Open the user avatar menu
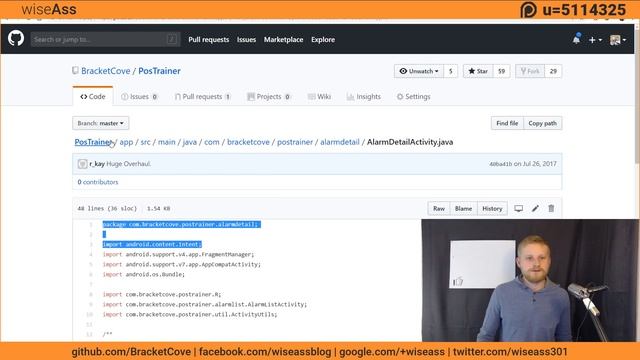640x360 pixels. pos(618,40)
